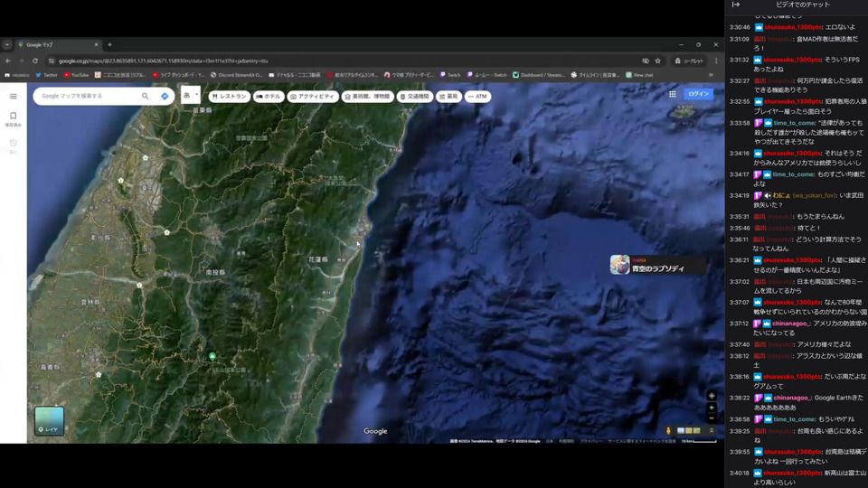Screen dimensions: 868x488
Task: Open a new browser tab
Action: tap(109, 45)
